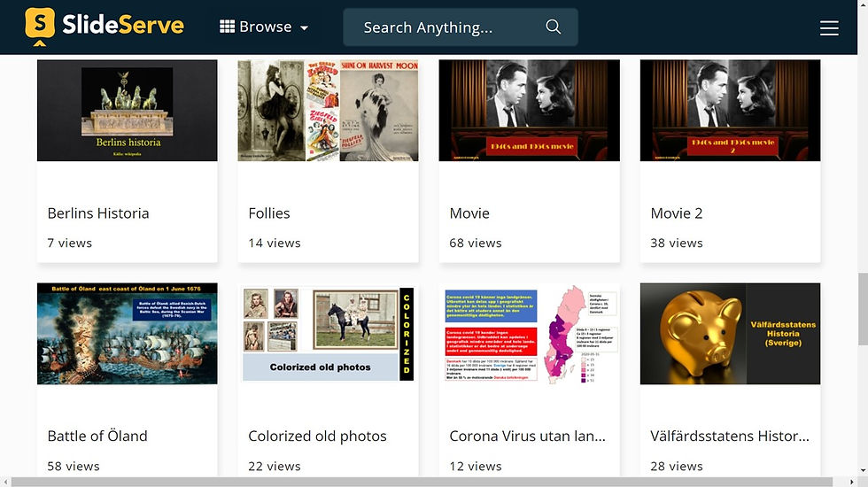Click the vertical scrollbar down arrow
The height and width of the screenshot is (487, 868).
point(863,472)
